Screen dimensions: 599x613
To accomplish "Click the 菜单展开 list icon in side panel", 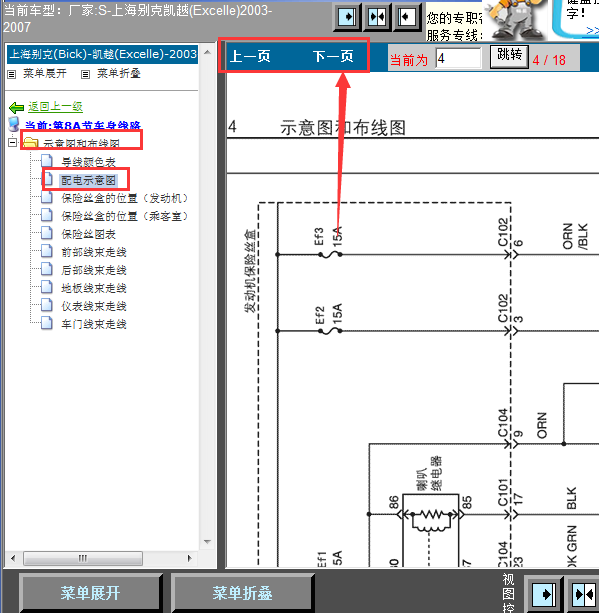I will pyautogui.click(x=12, y=74).
